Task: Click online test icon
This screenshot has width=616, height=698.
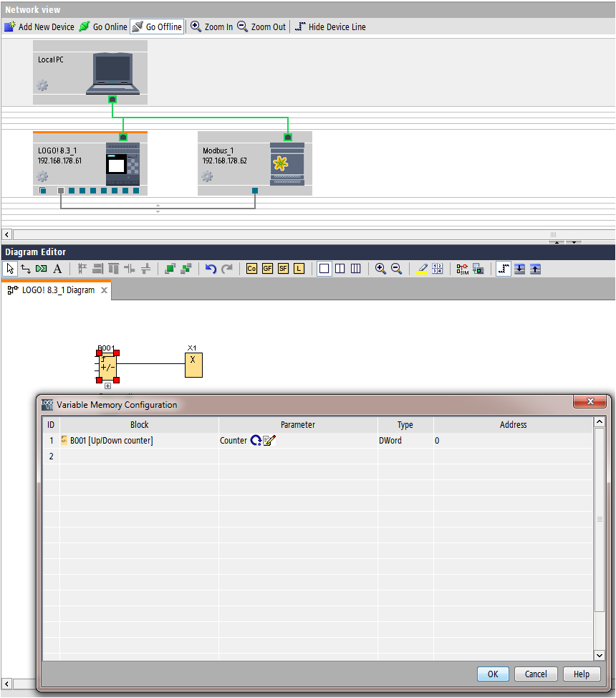Action: coord(478,269)
